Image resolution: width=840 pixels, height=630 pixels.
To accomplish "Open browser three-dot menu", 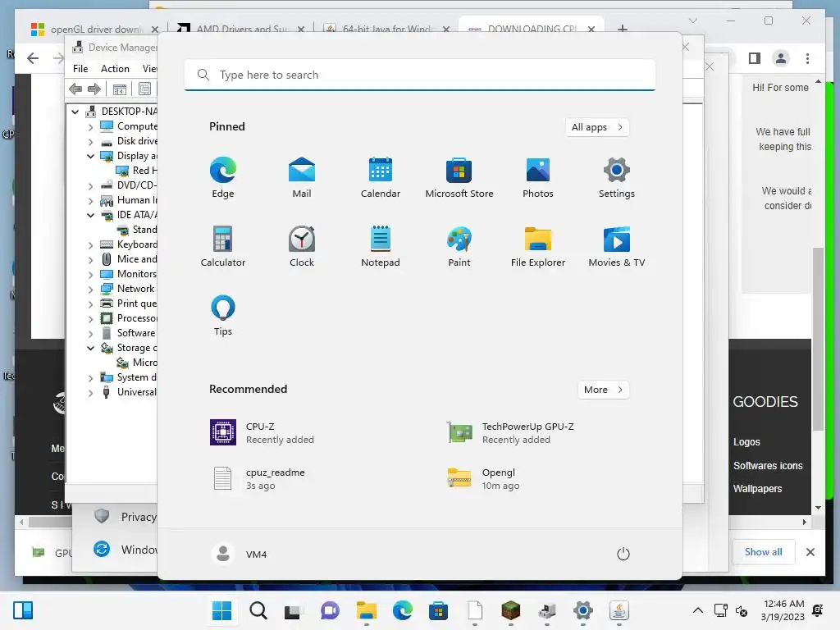I will 807,58.
